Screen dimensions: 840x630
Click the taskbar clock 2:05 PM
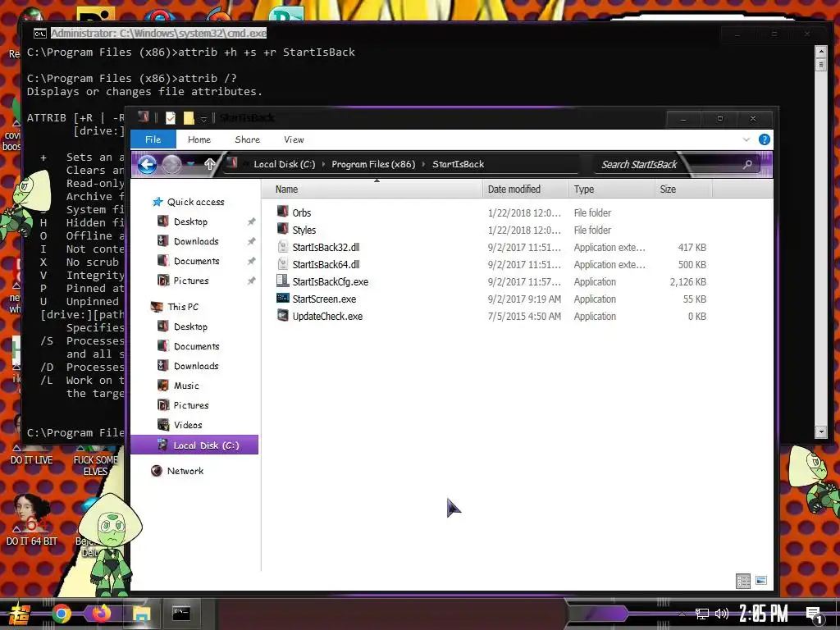(x=764, y=614)
